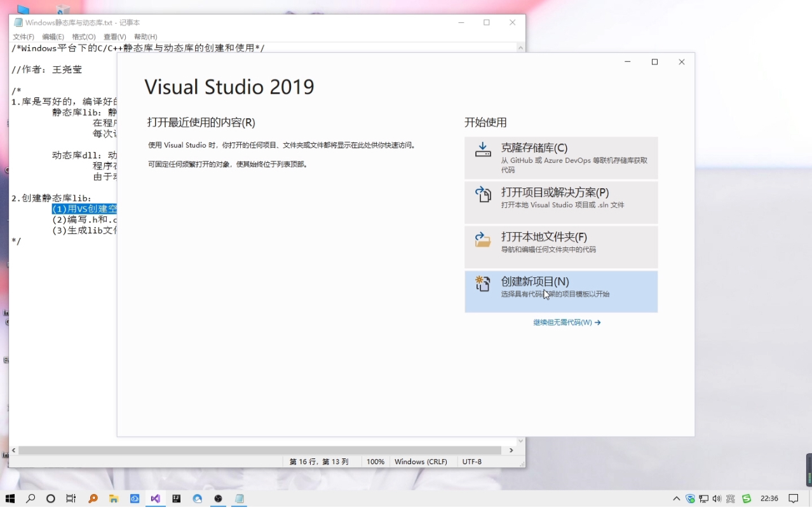
Task: Open Notepad from the taskbar
Action: [x=238, y=498]
